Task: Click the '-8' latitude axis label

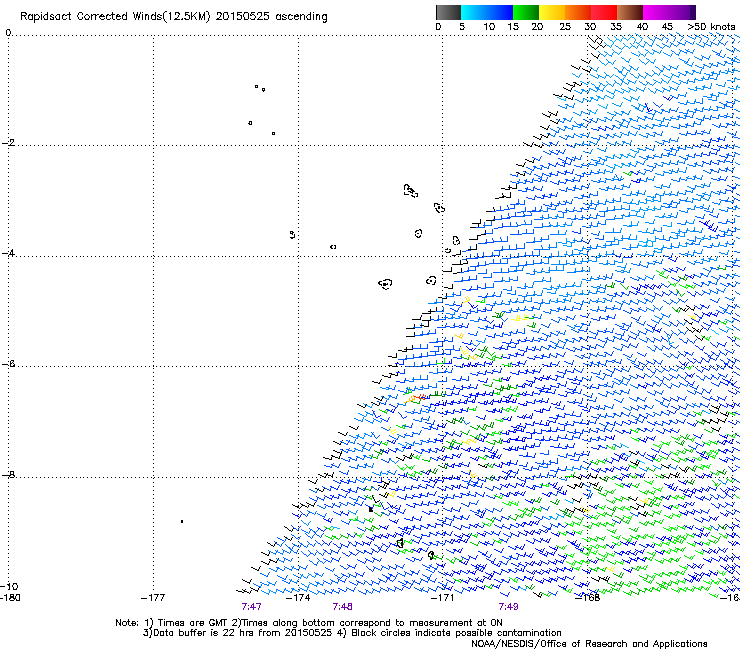Action: pos(9,474)
